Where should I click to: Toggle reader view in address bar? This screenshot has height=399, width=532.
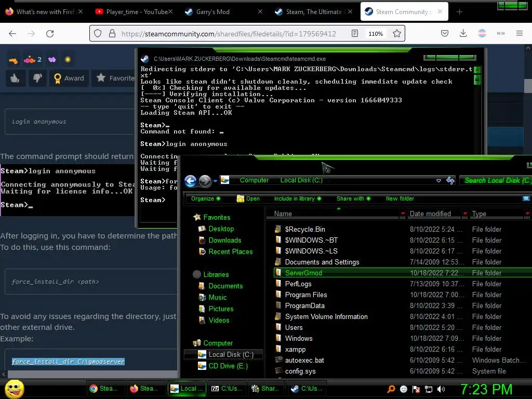click(x=354, y=33)
